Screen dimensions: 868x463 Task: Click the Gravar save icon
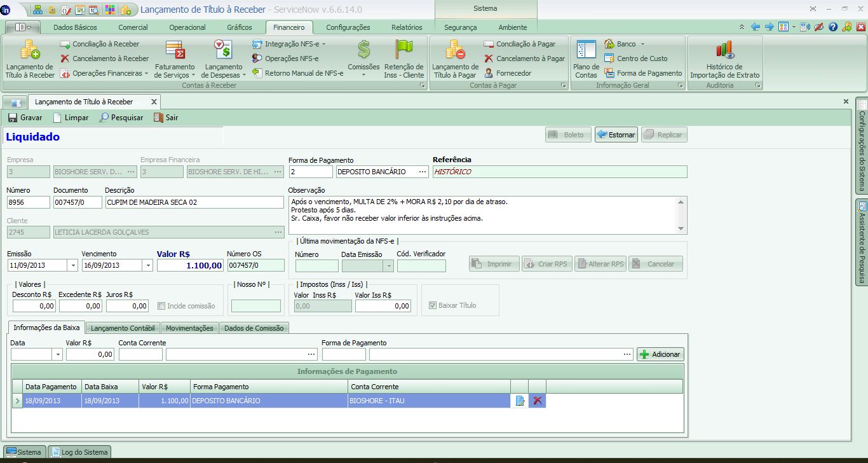(x=13, y=118)
